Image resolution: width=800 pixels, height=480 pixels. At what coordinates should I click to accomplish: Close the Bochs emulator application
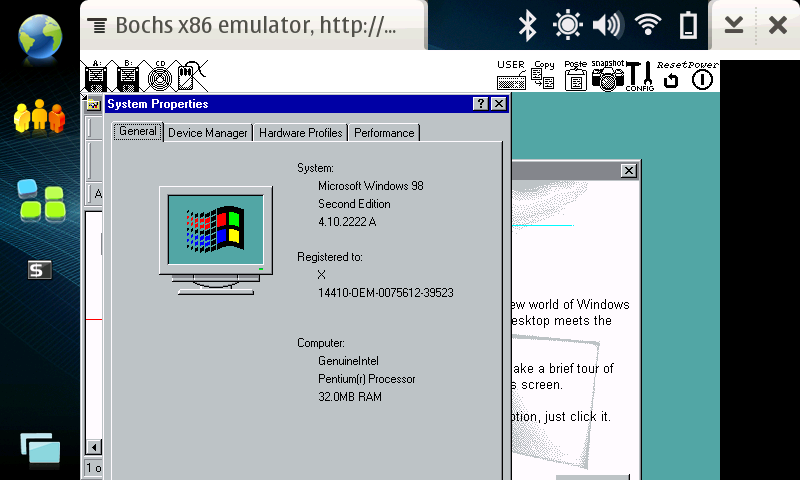tap(778, 25)
